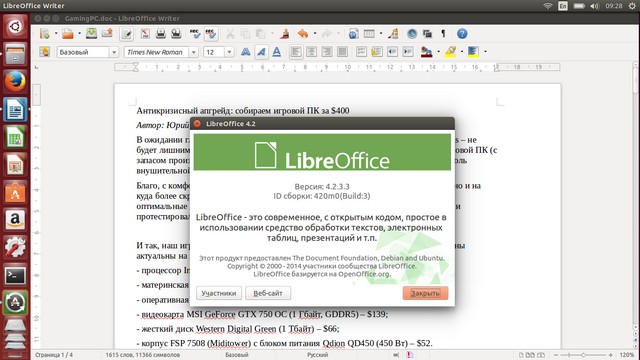Open table insert dropdown arrow
The image size is (640, 360).
coord(380,34)
